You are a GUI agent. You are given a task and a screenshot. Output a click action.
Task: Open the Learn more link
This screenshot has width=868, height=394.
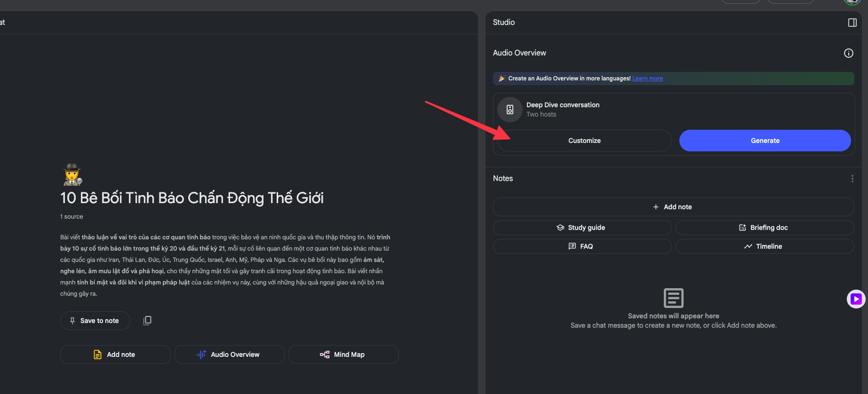647,79
